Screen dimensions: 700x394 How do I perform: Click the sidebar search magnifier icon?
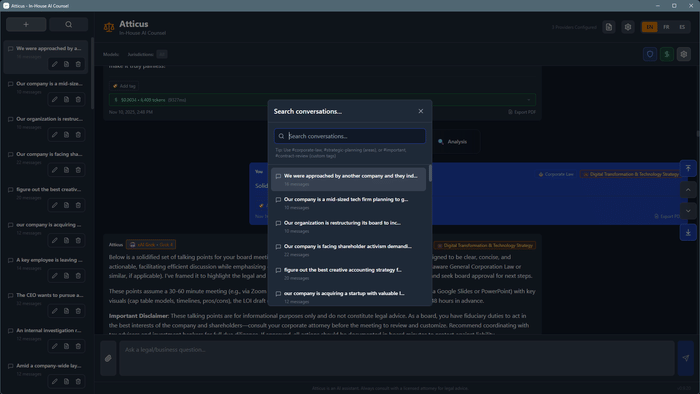point(68,25)
